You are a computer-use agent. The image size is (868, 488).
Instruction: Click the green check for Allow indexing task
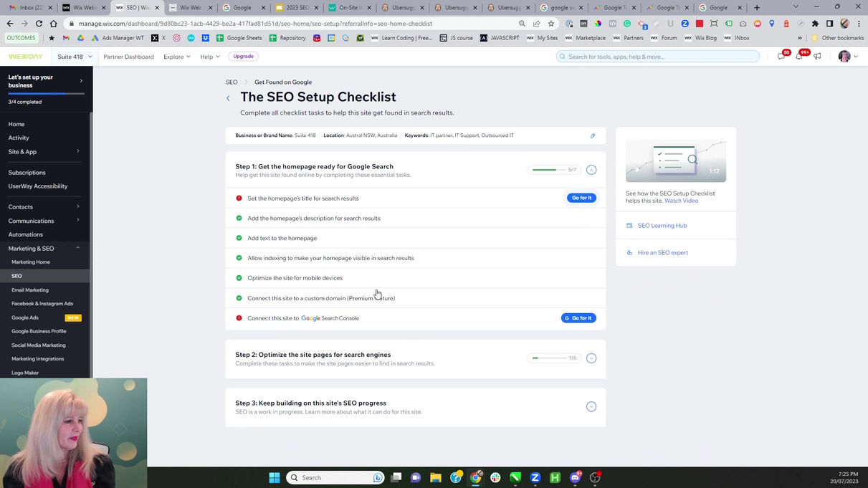point(239,258)
